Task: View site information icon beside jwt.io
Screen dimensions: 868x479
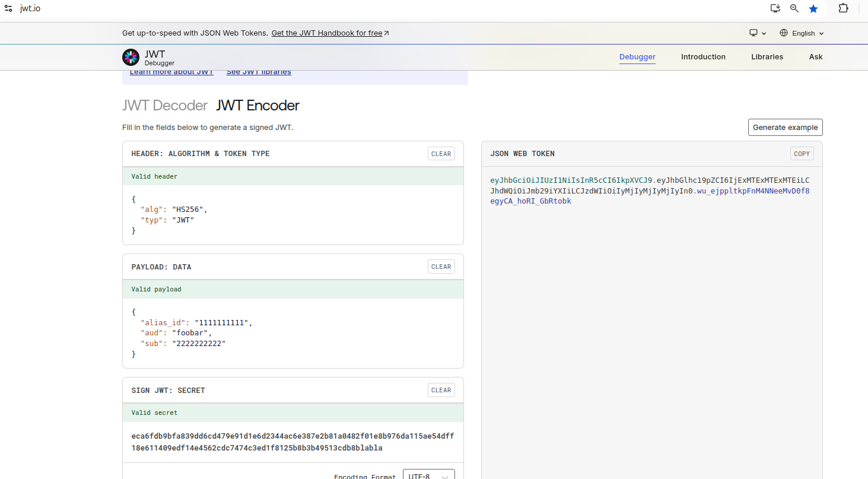Action: point(8,8)
